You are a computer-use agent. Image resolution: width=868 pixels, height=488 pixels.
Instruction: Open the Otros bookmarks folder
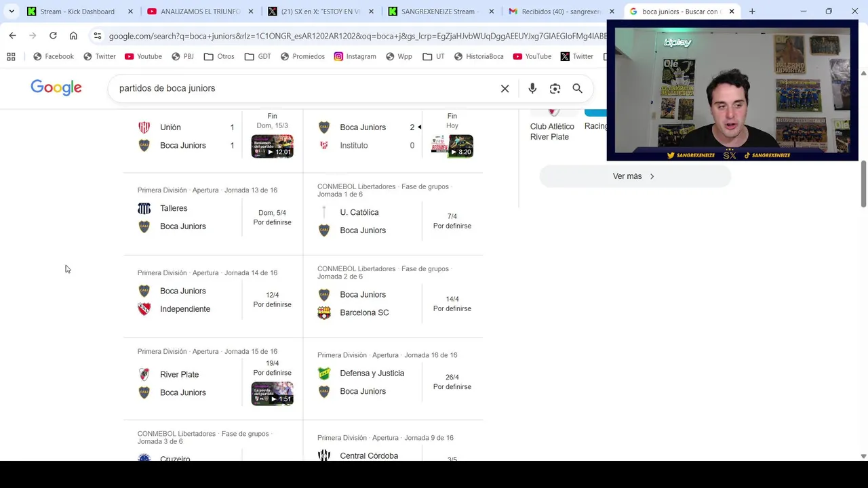218,56
